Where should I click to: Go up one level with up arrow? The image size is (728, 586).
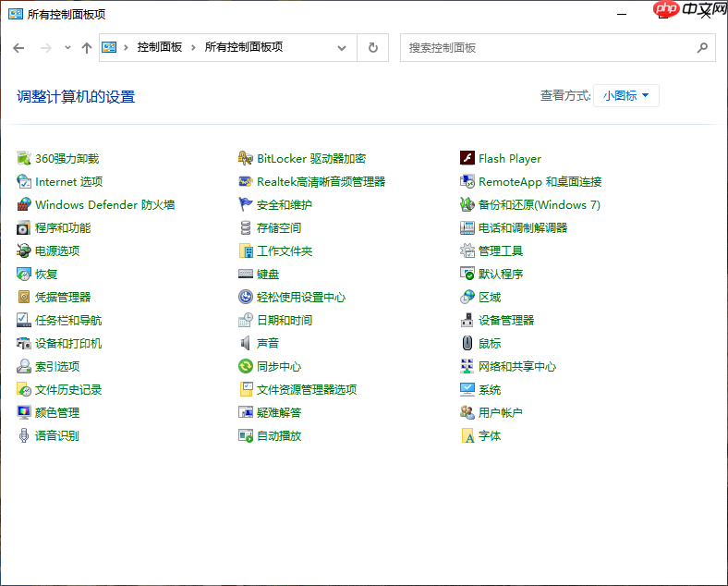click(x=86, y=48)
